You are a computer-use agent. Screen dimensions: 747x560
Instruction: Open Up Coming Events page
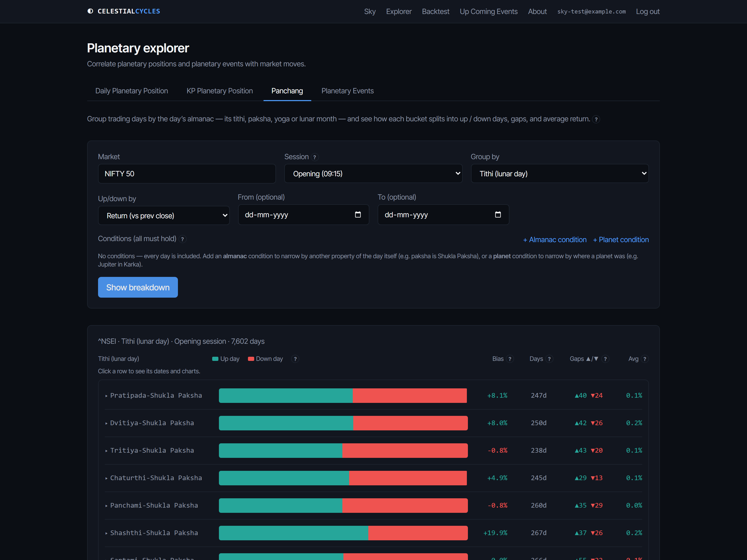tap(489, 11)
